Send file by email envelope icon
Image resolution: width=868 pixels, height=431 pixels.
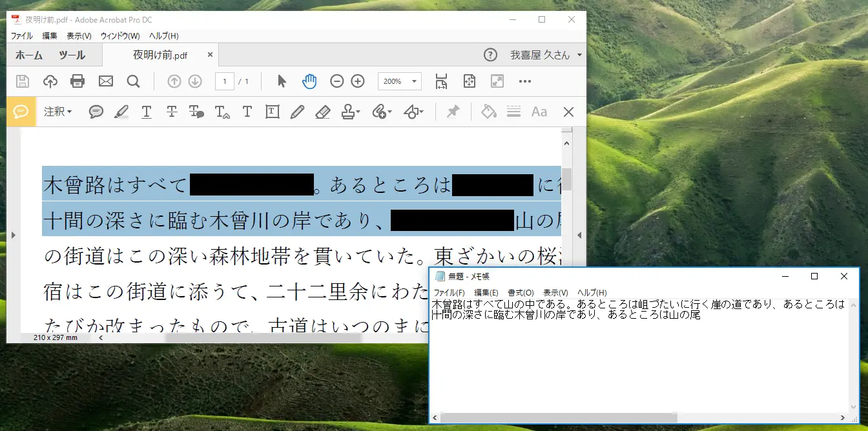[x=105, y=81]
